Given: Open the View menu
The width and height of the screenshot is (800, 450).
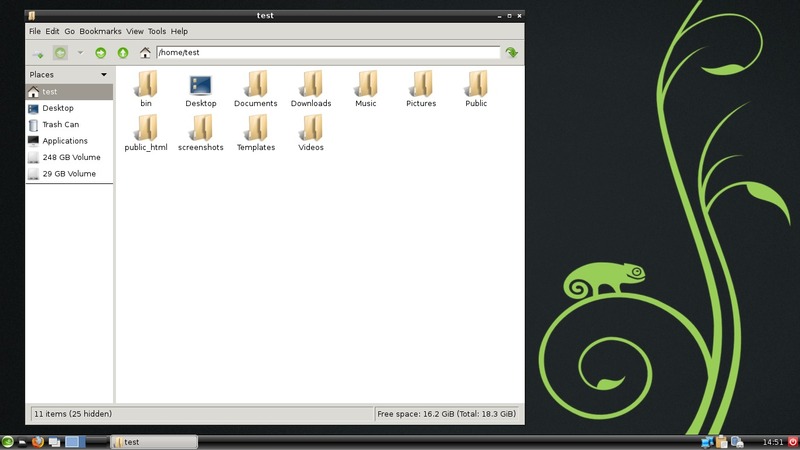Looking at the screenshot, I should click(135, 31).
